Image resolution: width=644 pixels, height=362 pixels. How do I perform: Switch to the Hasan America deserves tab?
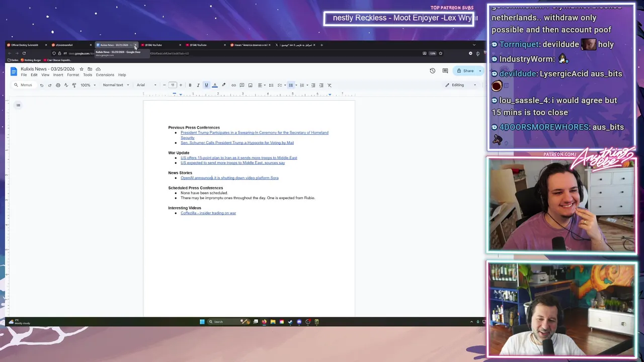pyautogui.click(x=250, y=45)
